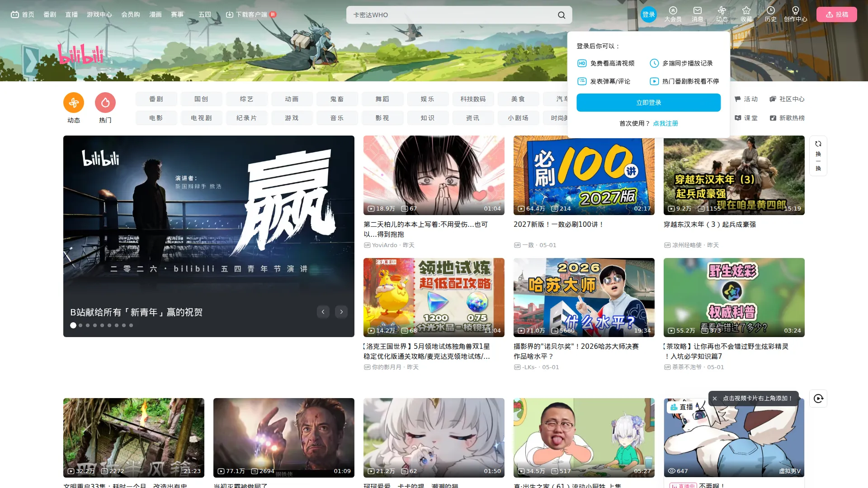Open 直播 in top navigation

(71, 14)
